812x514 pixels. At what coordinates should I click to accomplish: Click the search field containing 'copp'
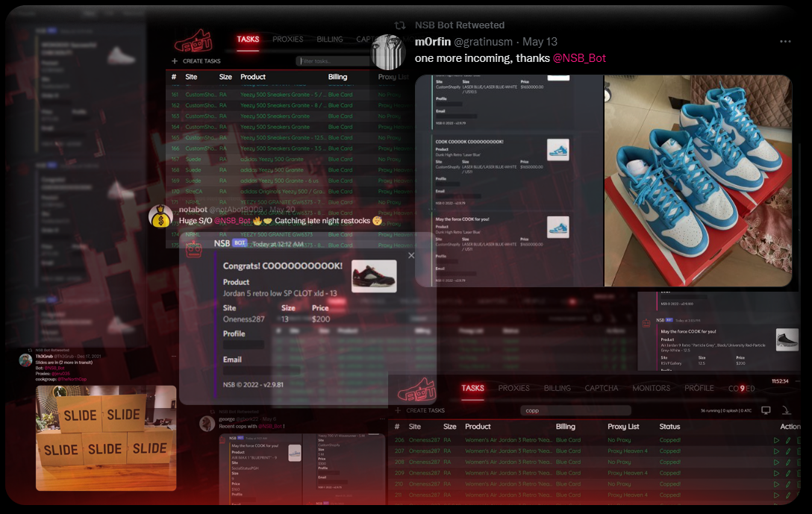[575, 410]
